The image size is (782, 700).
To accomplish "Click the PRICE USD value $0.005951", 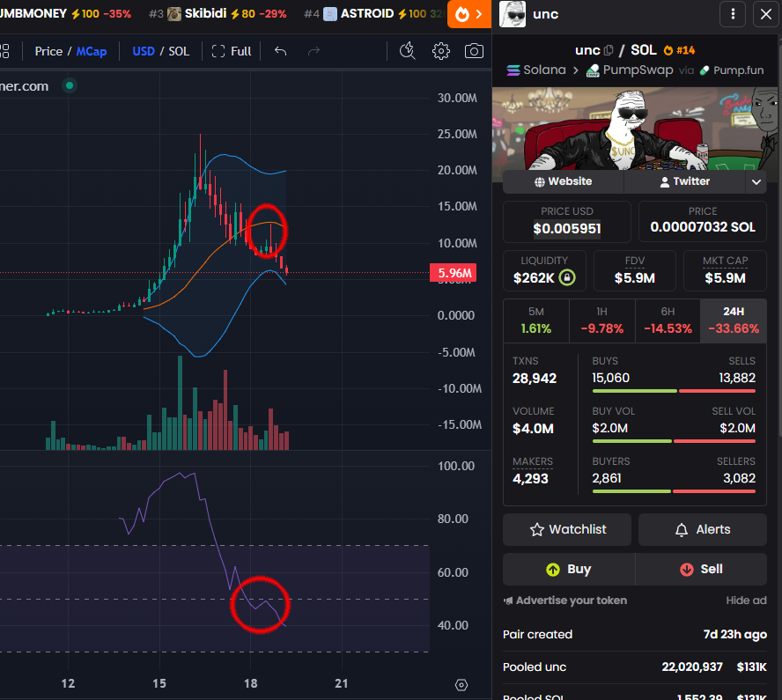I will (567, 229).
